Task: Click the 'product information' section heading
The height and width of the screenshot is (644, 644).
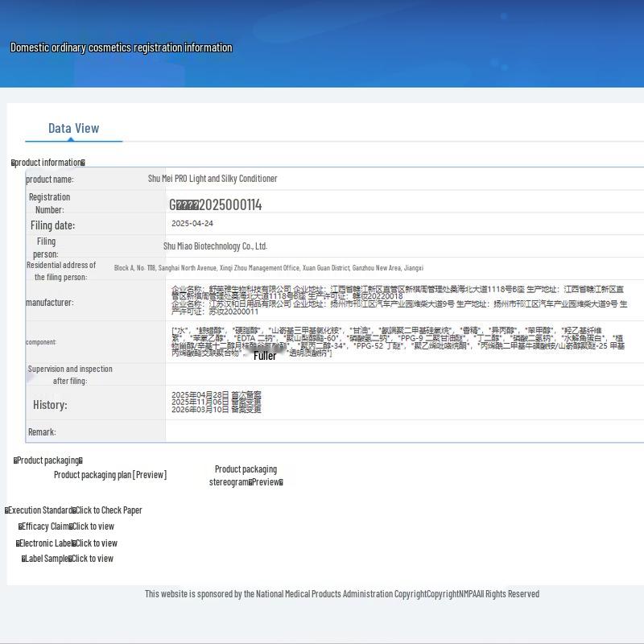Action: [x=48, y=163]
